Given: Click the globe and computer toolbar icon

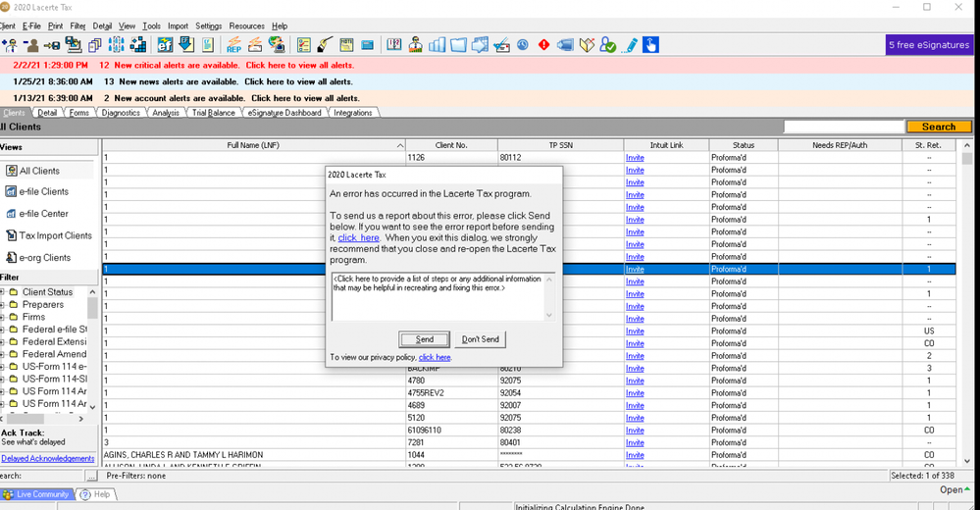Looking at the screenshot, I should [x=277, y=45].
